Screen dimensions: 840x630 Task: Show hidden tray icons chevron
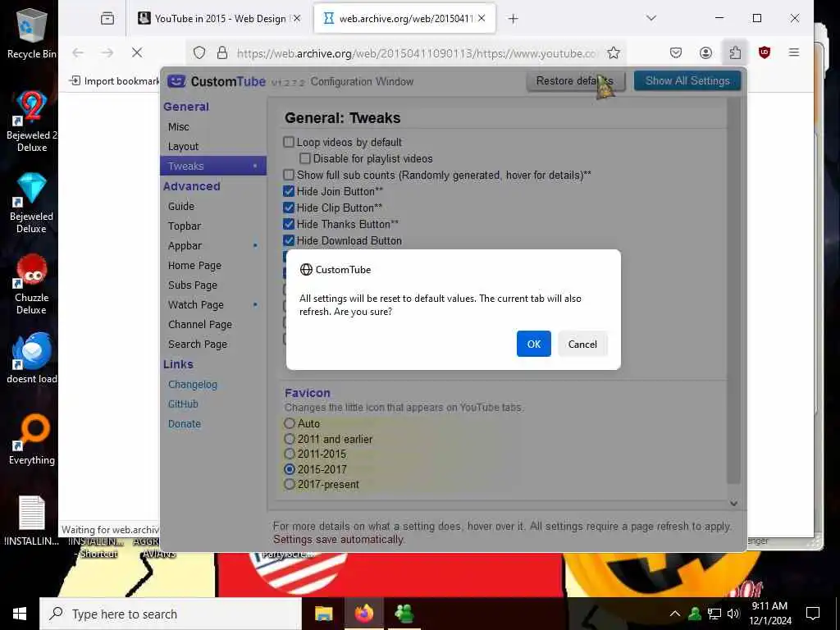[x=675, y=614]
